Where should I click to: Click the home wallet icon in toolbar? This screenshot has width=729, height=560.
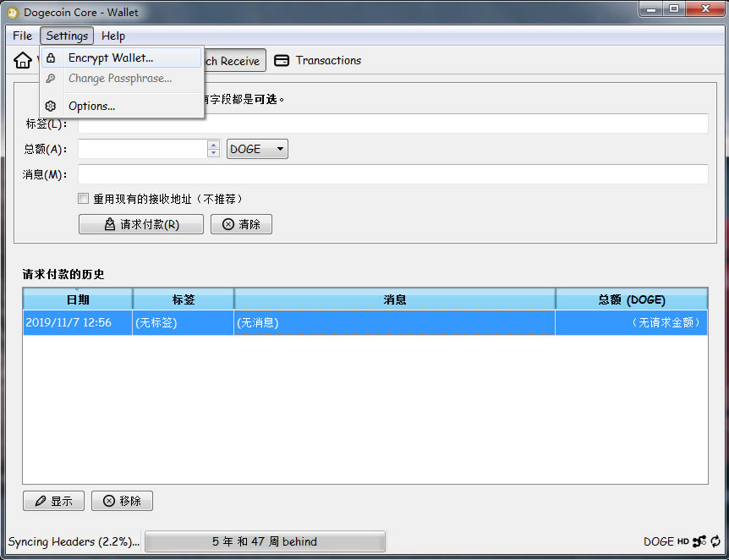coord(22,60)
